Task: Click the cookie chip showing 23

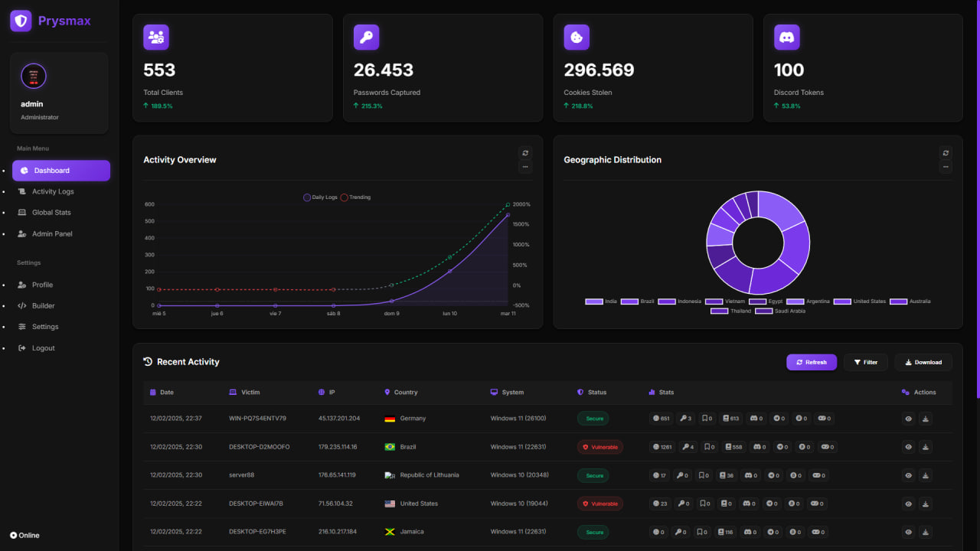Action: [660, 504]
